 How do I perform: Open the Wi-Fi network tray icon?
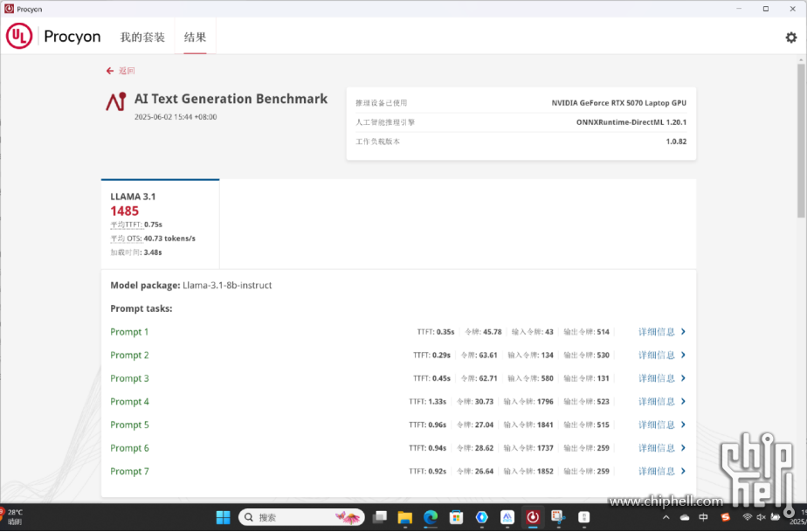(x=748, y=517)
